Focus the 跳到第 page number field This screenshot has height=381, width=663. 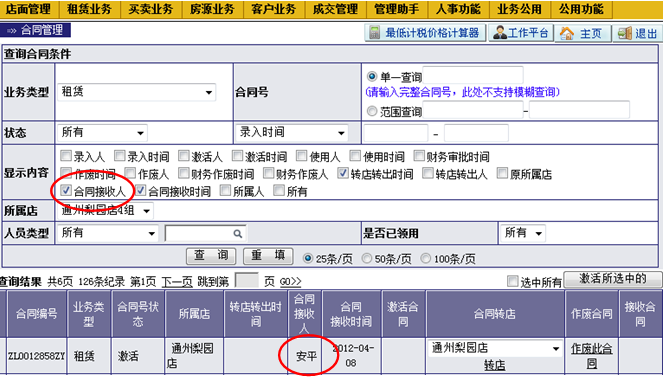pos(247,280)
